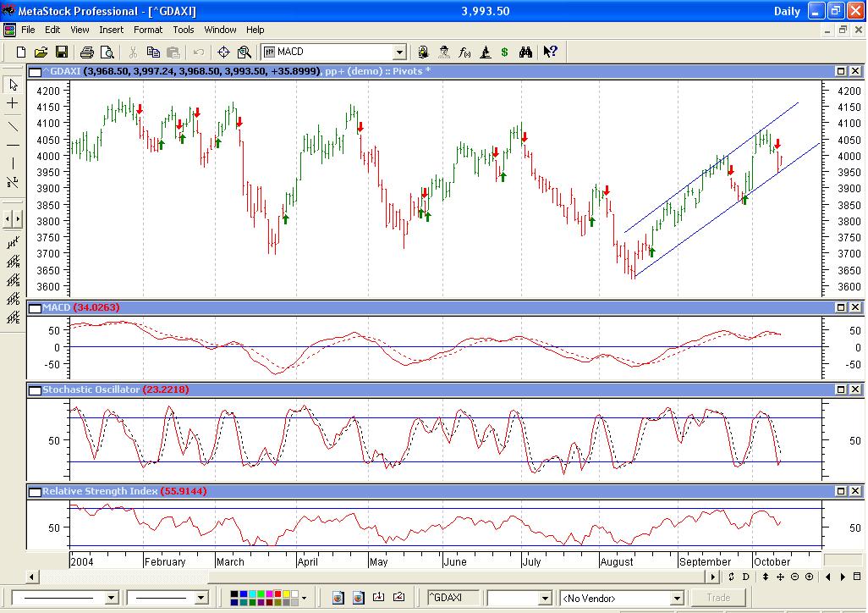Select the horizontal line tool
The image size is (868, 613).
tap(13, 146)
